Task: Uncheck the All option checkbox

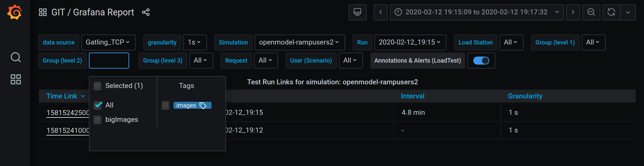Action: (x=98, y=105)
